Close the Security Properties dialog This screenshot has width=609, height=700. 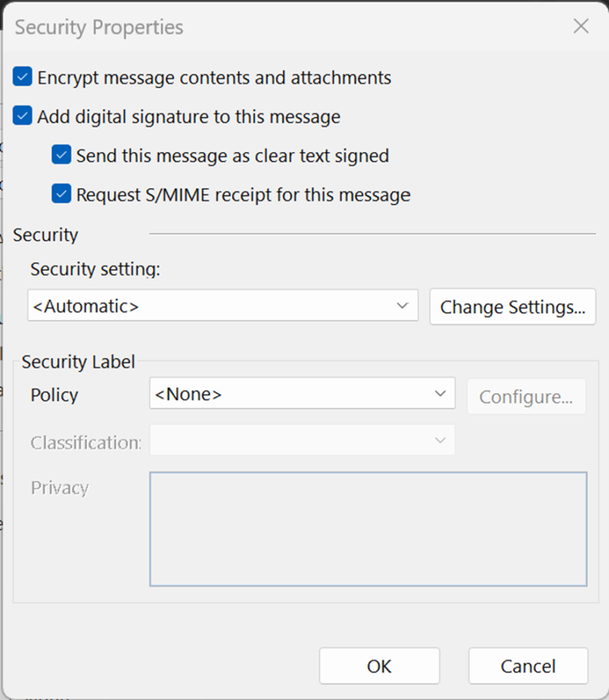coord(580,26)
